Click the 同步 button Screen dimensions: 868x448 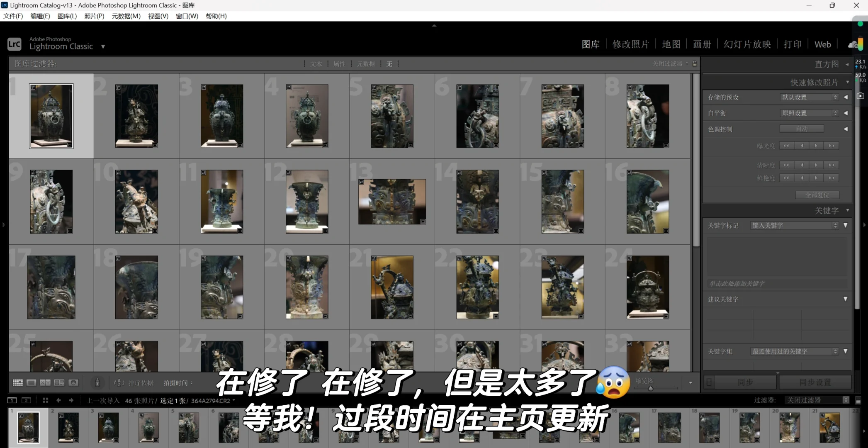pyautogui.click(x=745, y=382)
